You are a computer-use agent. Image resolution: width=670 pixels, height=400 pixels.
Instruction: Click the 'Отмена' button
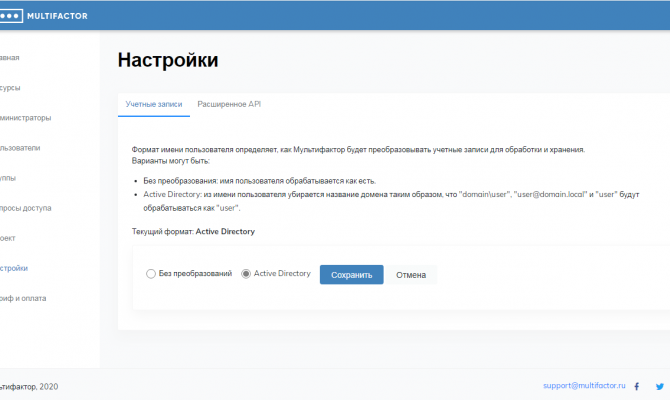pos(411,275)
